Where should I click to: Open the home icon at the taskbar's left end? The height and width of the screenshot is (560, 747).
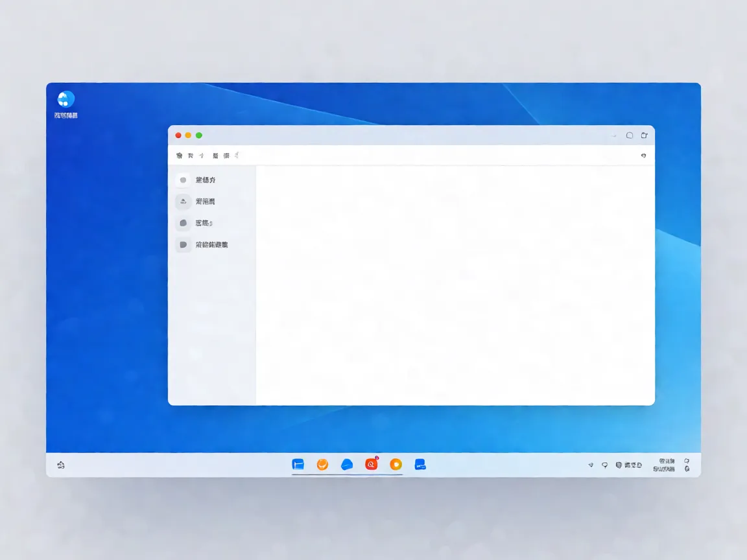pos(61,465)
